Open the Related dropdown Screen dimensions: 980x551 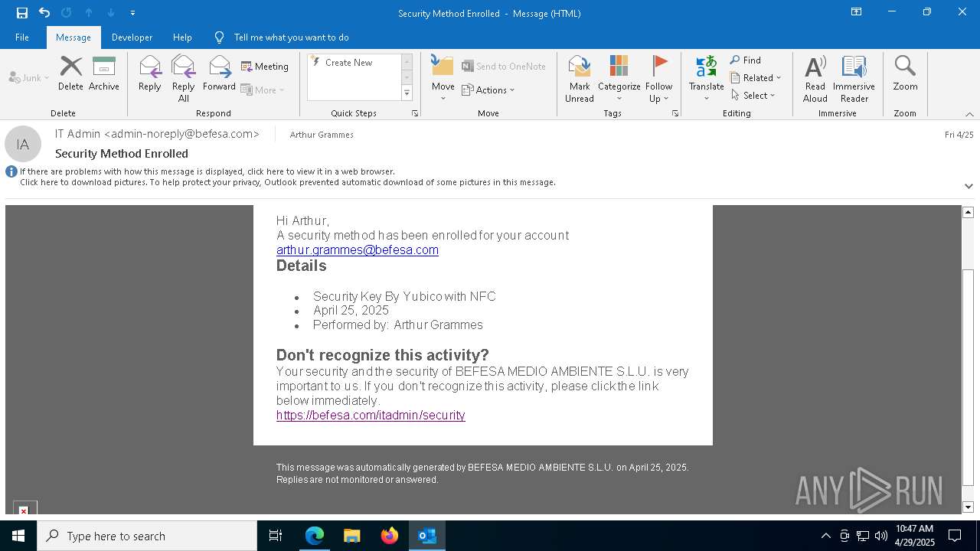click(x=756, y=77)
